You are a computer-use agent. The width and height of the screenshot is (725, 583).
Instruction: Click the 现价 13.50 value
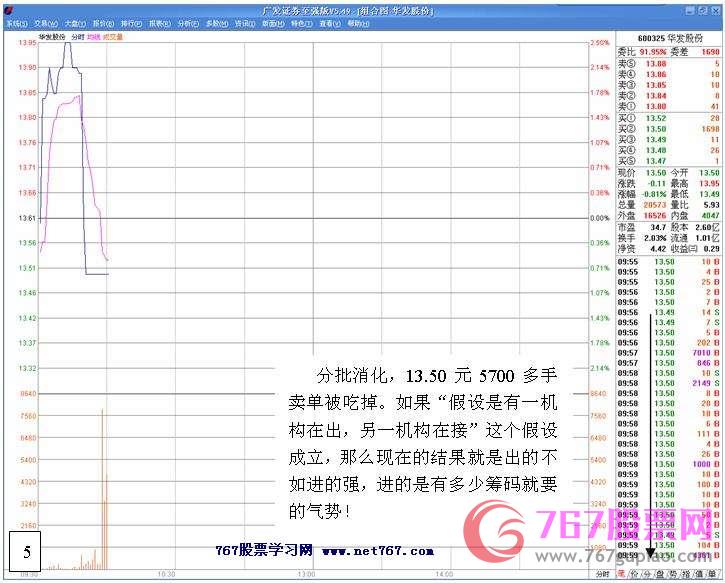[x=656, y=173]
